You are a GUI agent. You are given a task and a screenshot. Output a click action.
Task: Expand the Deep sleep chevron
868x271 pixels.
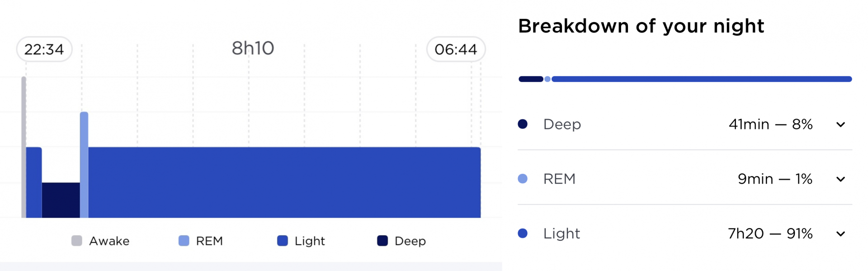pos(840,124)
